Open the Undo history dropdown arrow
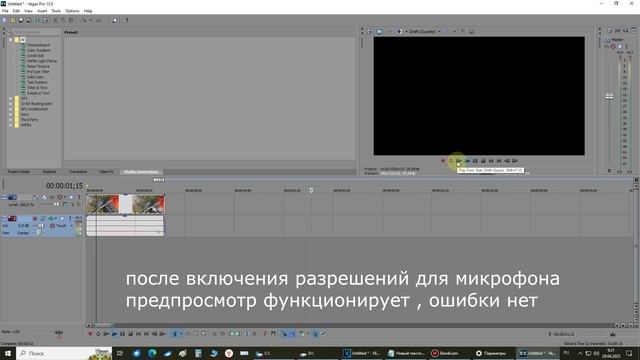Viewport: 640px width, 360px height. click(90, 20)
